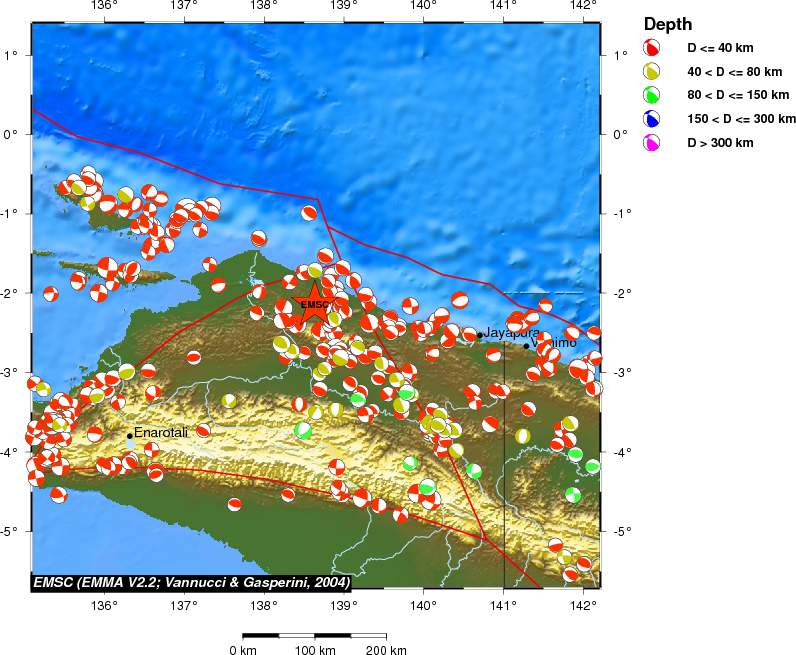Image resolution: width=796 pixels, height=655 pixels.
Task: Click the Enarotali city label
Action: pos(163,432)
